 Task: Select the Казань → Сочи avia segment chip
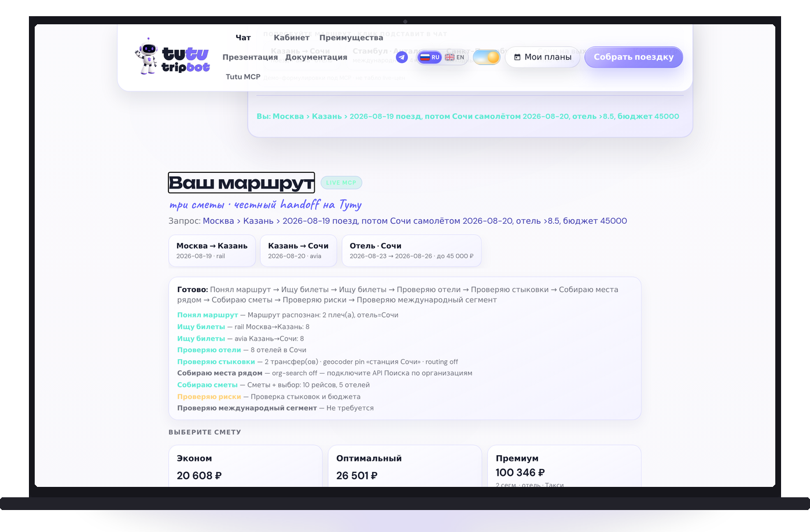[299, 250]
